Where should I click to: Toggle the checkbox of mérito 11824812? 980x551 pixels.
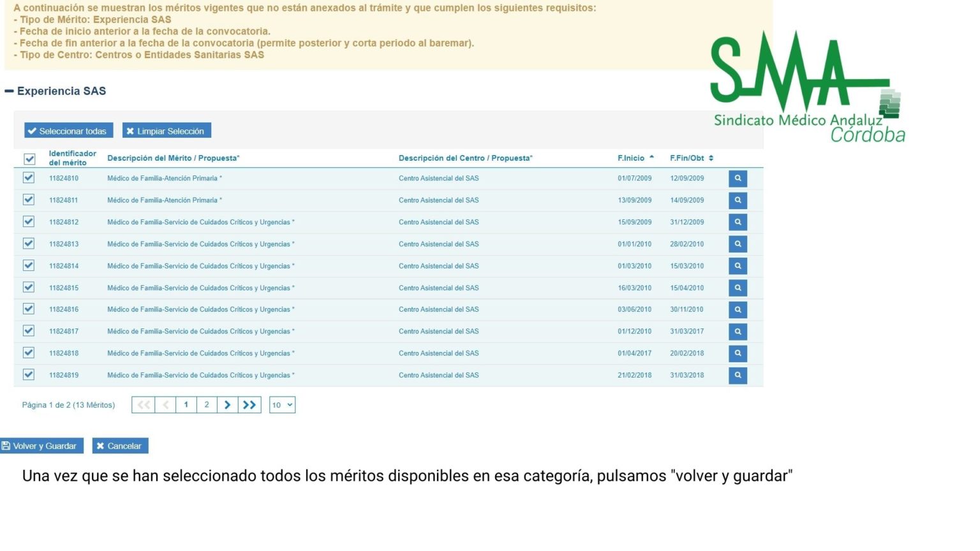click(x=28, y=222)
